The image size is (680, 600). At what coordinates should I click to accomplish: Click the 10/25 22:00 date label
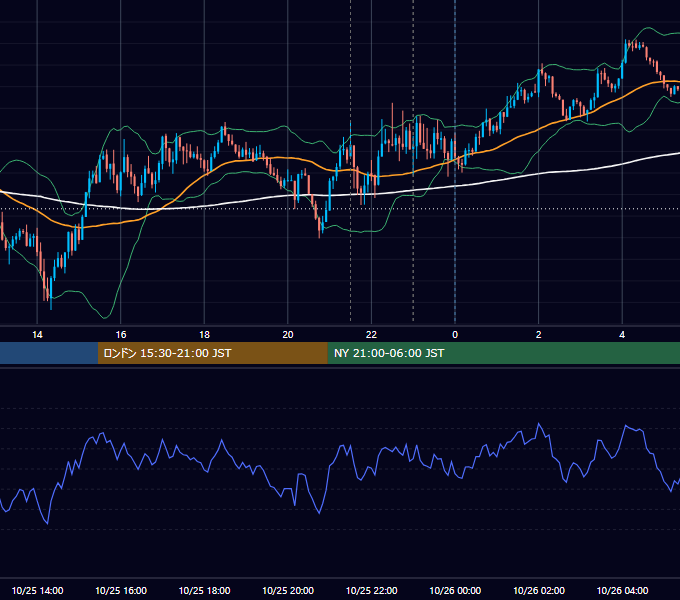pyautogui.click(x=371, y=590)
